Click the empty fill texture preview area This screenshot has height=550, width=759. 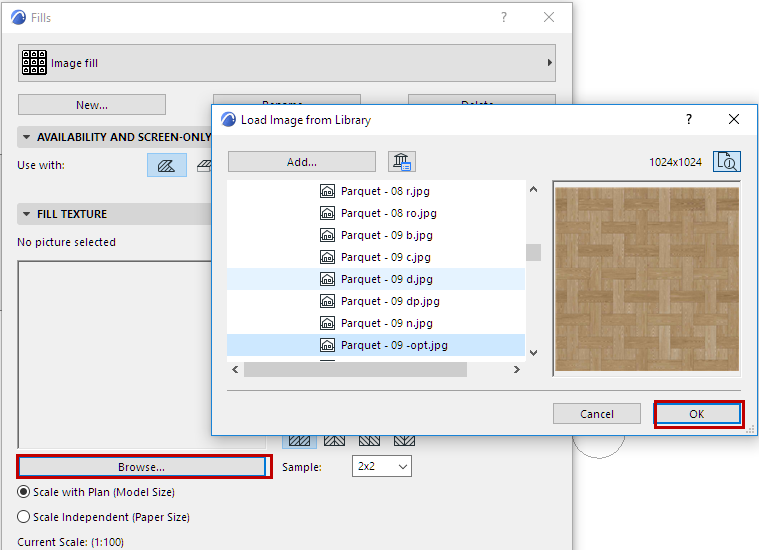coord(115,354)
